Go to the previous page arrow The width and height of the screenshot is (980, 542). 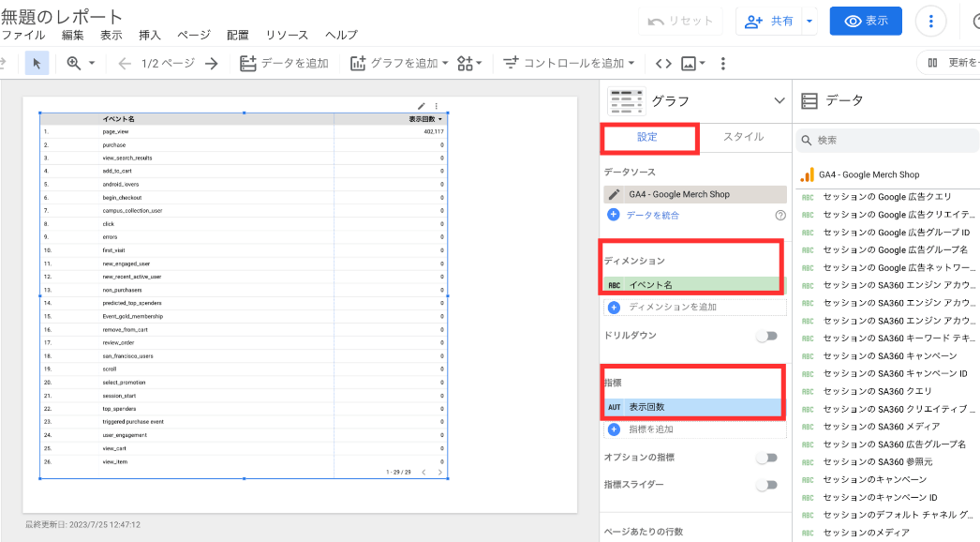[125, 63]
